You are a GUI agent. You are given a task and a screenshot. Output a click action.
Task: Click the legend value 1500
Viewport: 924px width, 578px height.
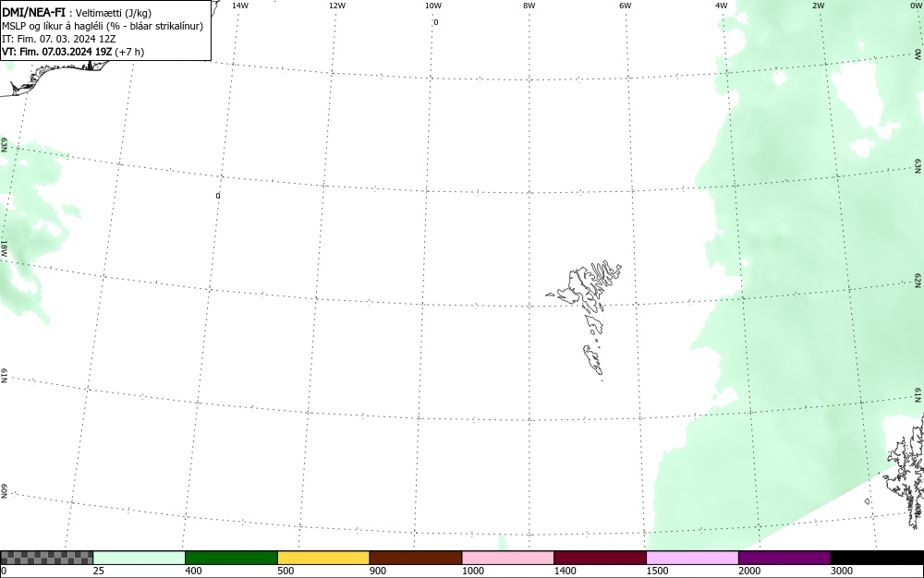pos(657,571)
